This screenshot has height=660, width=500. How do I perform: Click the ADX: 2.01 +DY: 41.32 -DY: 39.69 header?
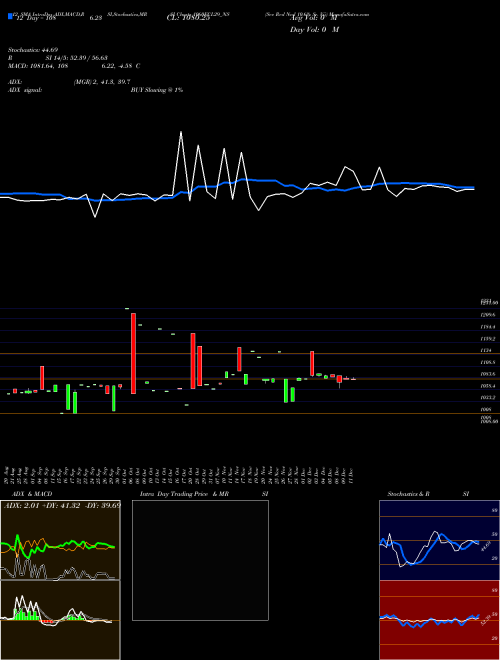pos(62,505)
